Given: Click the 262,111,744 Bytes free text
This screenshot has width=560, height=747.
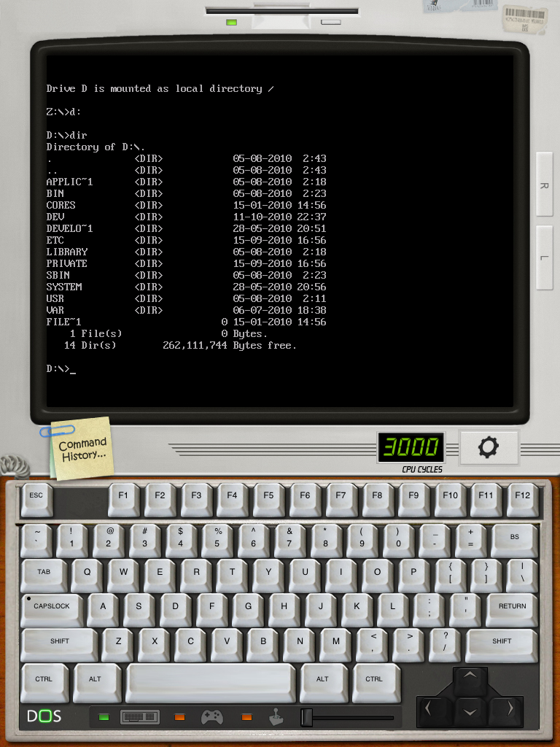Looking at the screenshot, I should 230,345.
